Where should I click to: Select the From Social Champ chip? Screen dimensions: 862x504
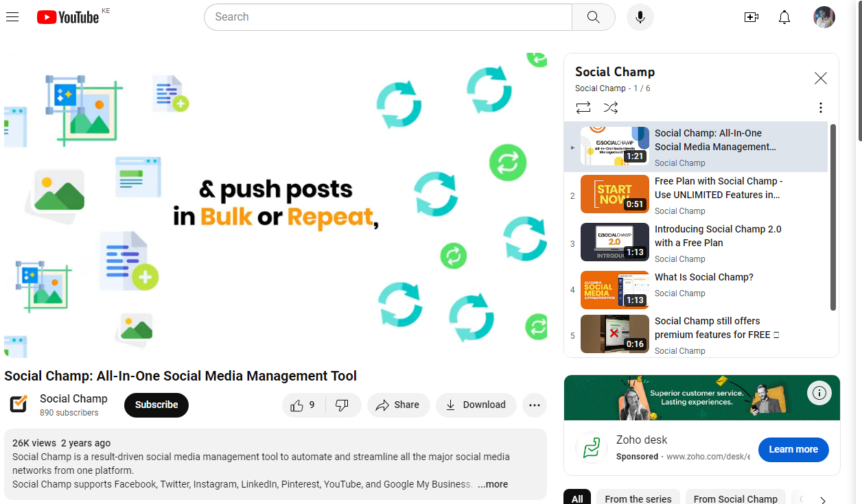point(735,499)
